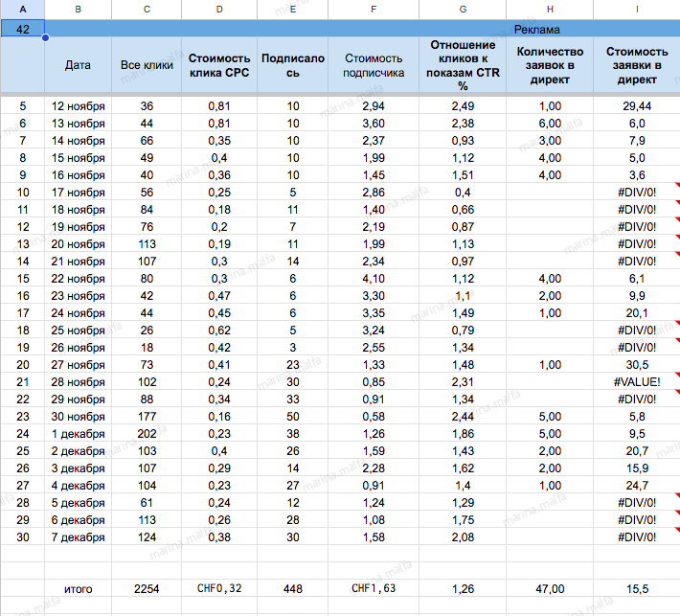This screenshot has height=616, width=680.
Task: Select column D header
Action: [219, 10]
